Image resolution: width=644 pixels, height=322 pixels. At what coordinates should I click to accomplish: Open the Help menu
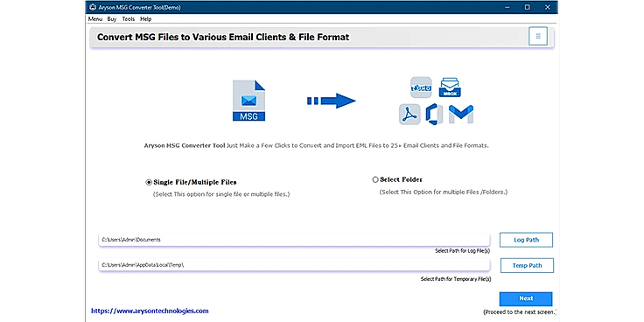click(145, 19)
